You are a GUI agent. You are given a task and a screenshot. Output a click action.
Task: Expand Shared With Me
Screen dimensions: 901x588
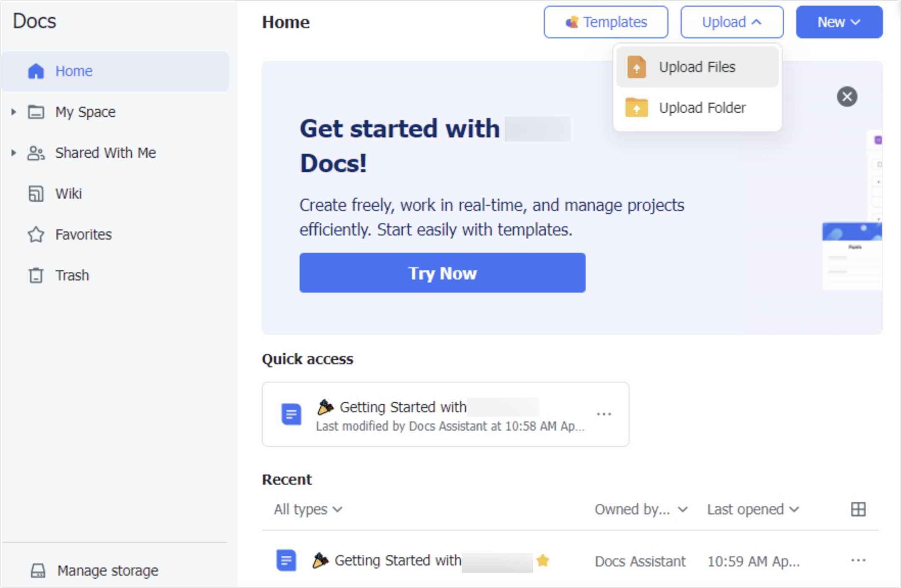pos(13,153)
